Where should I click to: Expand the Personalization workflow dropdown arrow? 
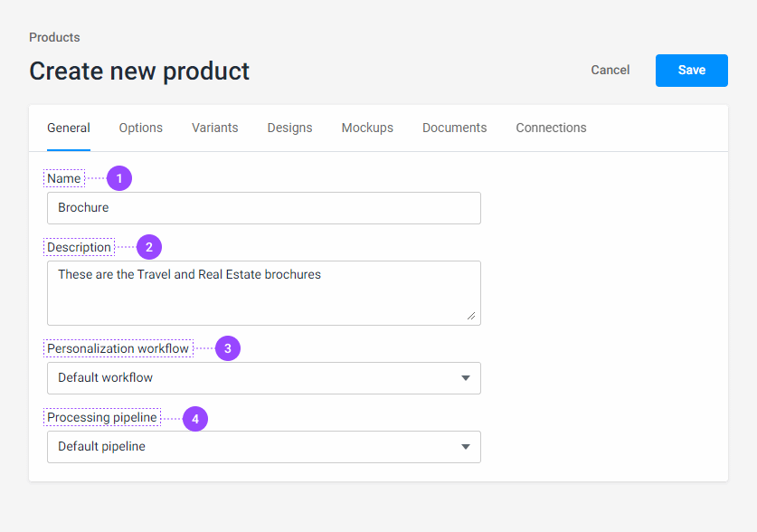[x=466, y=378]
